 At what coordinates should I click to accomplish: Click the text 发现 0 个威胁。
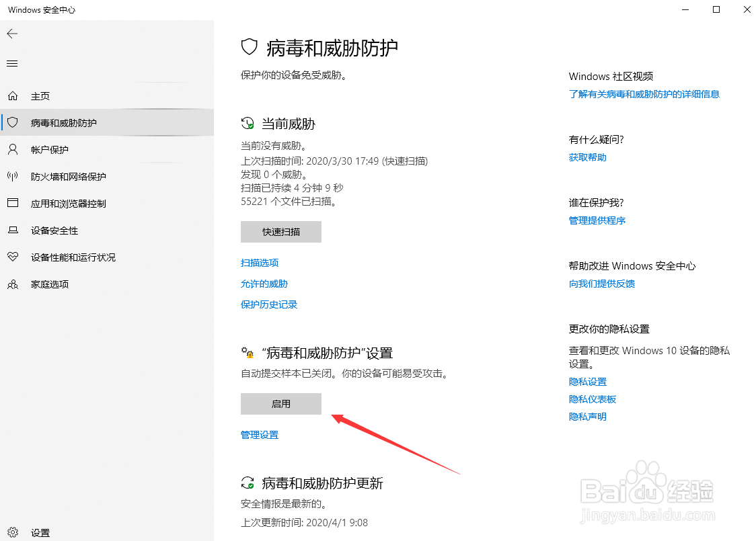point(274,174)
